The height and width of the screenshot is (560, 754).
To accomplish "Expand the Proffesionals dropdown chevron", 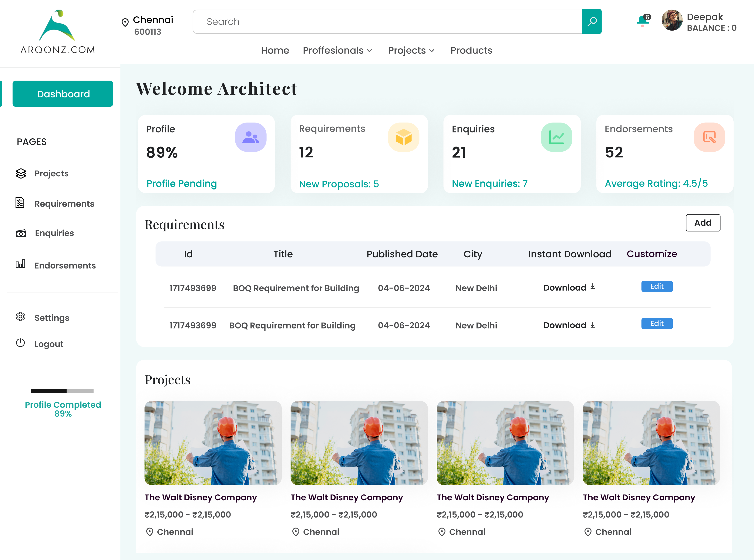I will [370, 51].
